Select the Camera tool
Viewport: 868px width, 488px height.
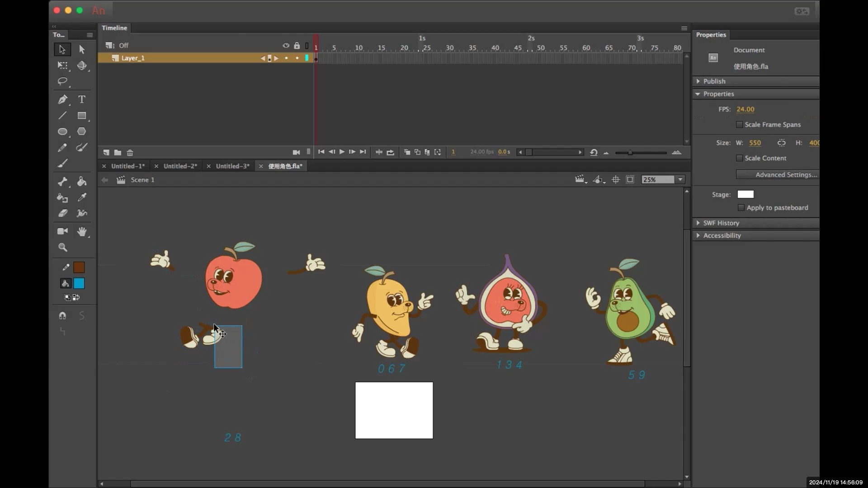coord(62,231)
